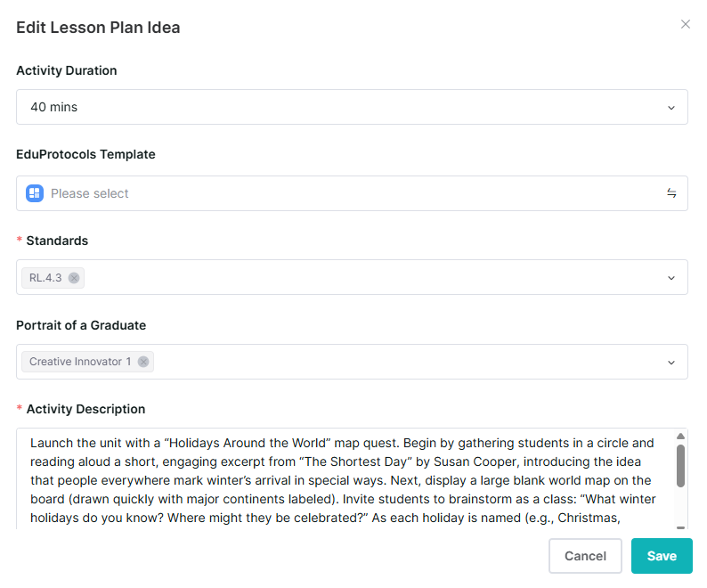Click empty area of Portrait of a Graduate field
The width and height of the screenshot is (707, 588).
(408, 362)
